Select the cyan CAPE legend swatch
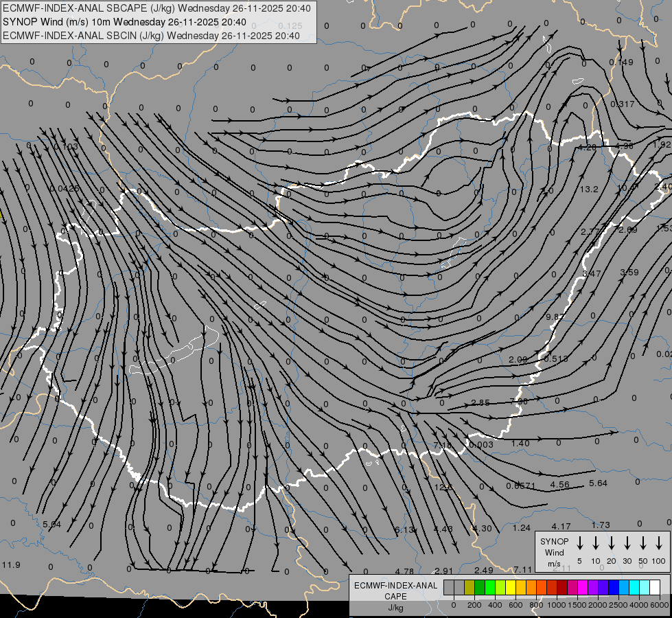This screenshot has width=672, height=618. pyautogui.click(x=634, y=588)
